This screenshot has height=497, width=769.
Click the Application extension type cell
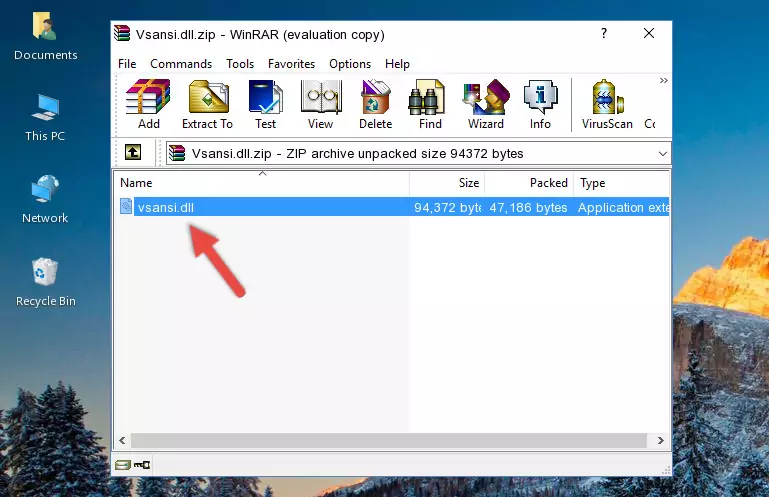tap(623, 208)
